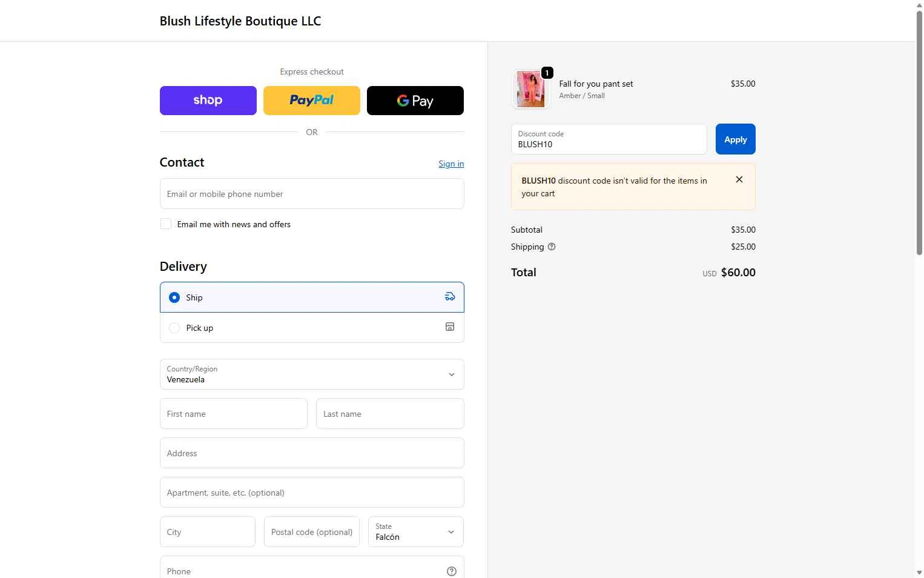Click the $35.00 subtotal amount
Viewport: 924px width, 578px height.
(743, 230)
